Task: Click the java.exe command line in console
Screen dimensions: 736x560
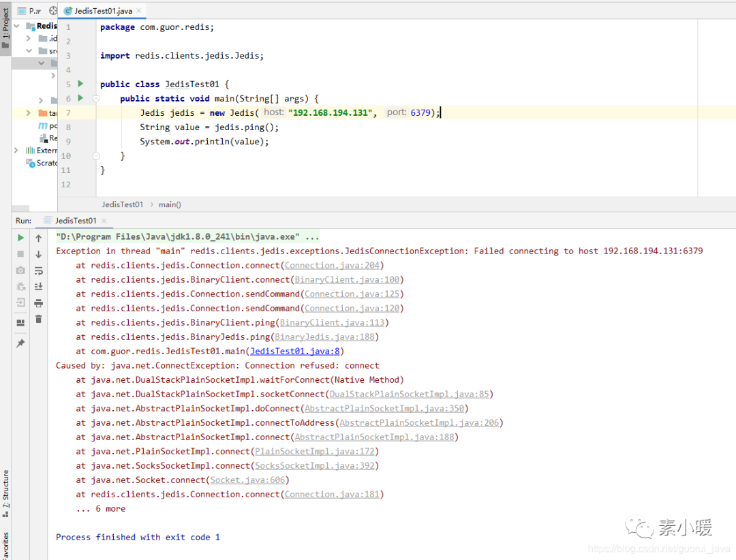Action: coord(187,236)
